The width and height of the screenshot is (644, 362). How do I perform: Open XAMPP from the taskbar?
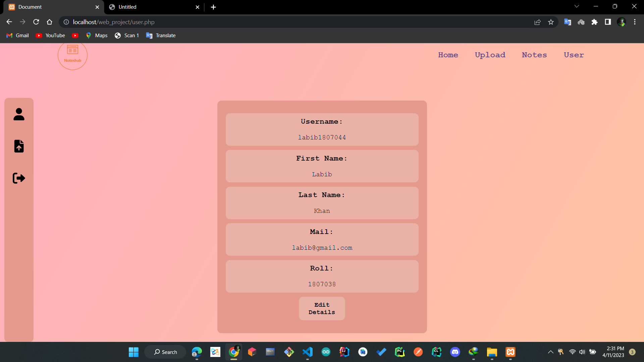(x=511, y=352)
